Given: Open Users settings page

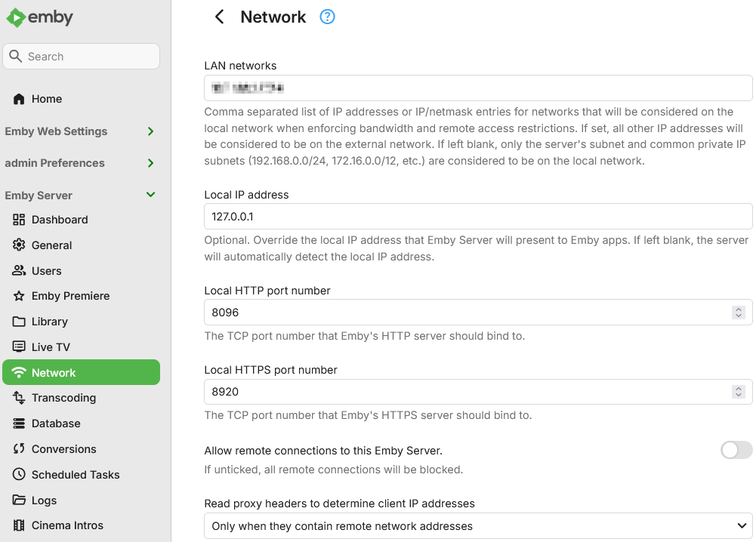Looking at the screenshot, I should 46,271.
